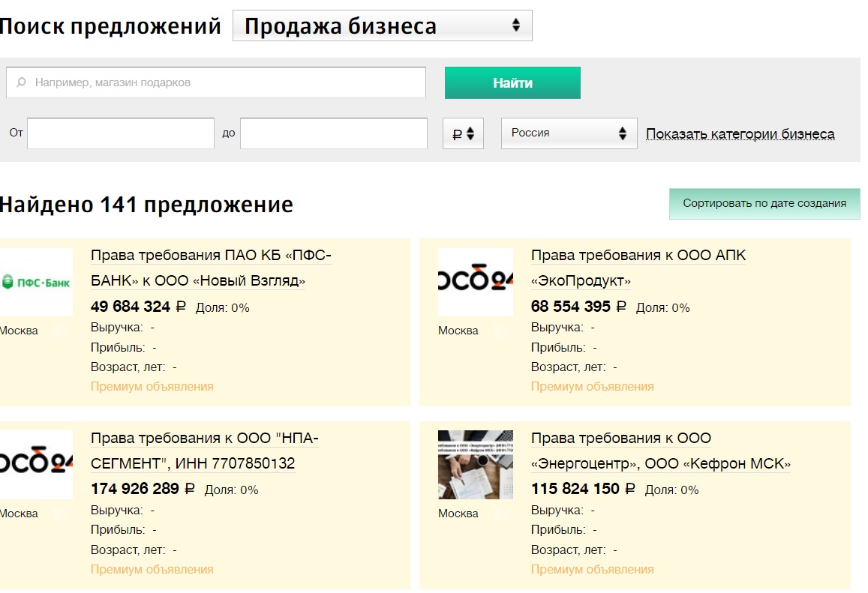Open the Россия country dropdown
The width and height of the screenshot is (868, 593).
[x=569, y=133]
